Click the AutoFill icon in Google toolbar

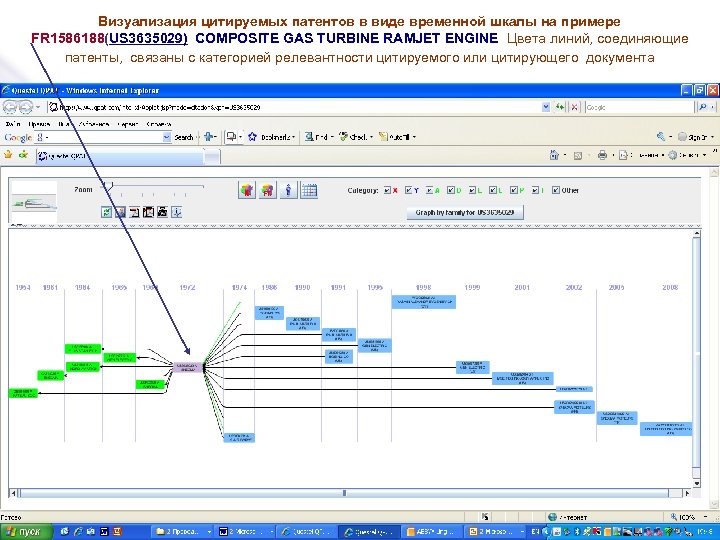coord(383,136)
